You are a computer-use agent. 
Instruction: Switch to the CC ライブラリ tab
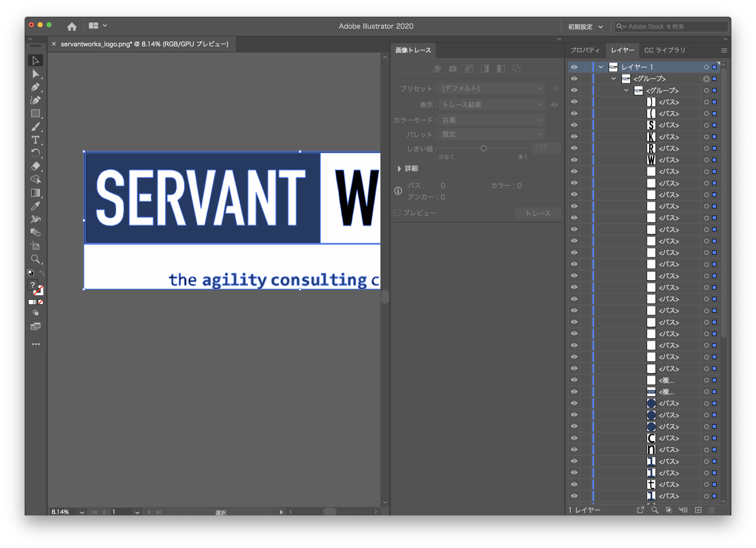tap(665, 50)
